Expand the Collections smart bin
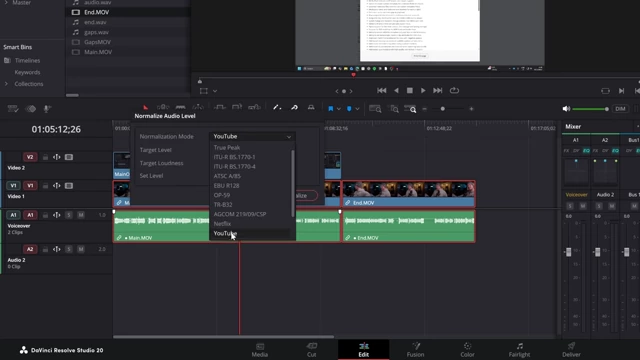 [6, 84]
